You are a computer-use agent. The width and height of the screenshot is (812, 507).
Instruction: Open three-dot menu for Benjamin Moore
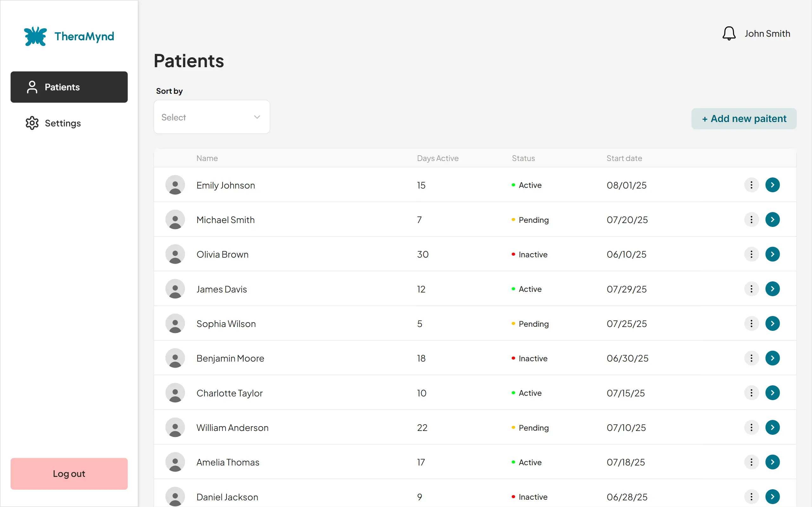[751, 358]
